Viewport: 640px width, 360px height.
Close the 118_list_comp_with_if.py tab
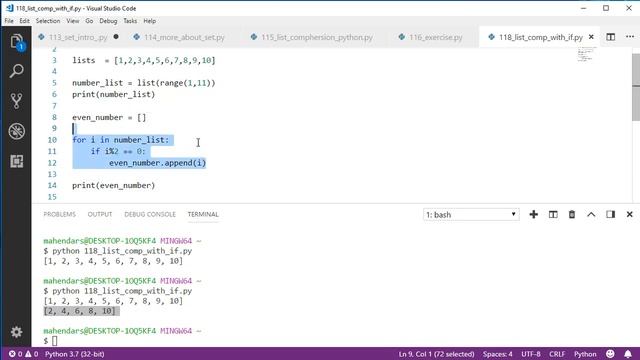(591, 37)
